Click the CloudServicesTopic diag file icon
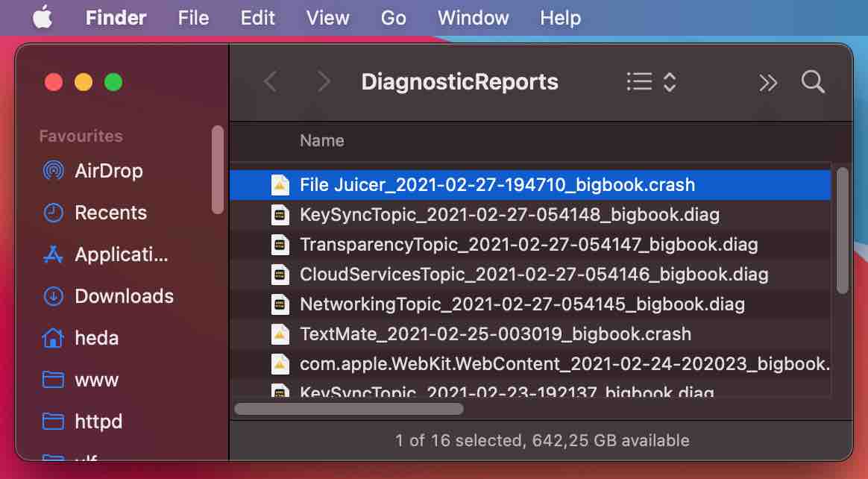 click(x=280, y=275)
